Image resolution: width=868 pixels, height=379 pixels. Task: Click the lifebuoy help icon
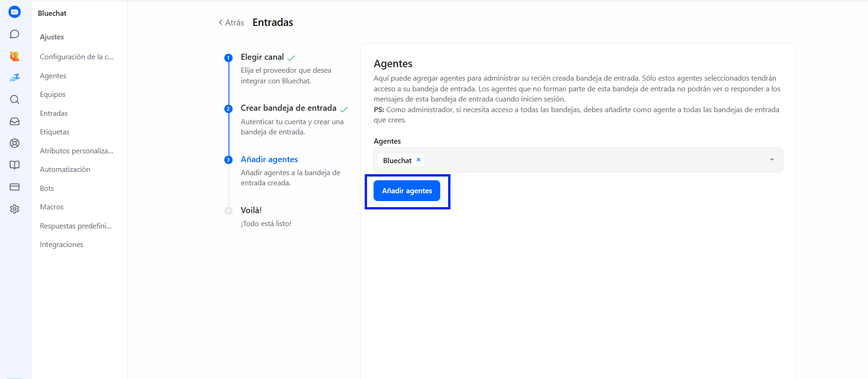(x=15, y=143)
